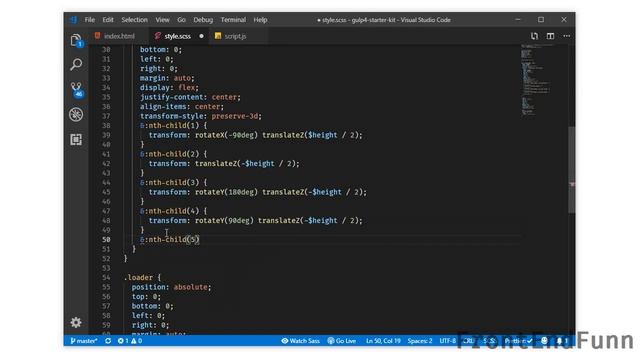
Task: Click the &:nth-child(1) selector
Action: coord(170,126)
